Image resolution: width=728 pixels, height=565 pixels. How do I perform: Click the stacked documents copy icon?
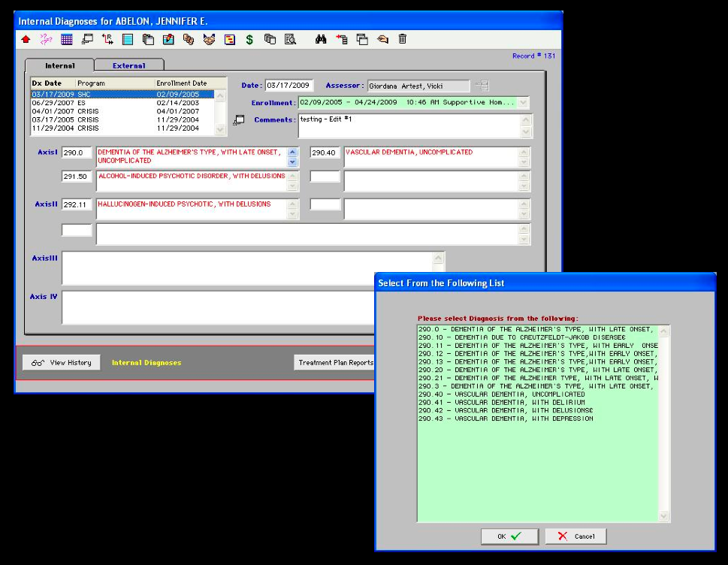click(x=270, y=40)
